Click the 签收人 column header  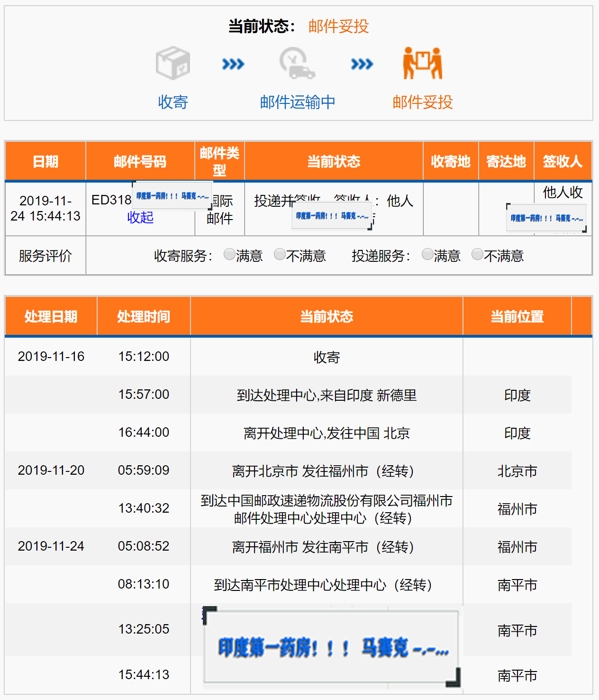[563, 161]
